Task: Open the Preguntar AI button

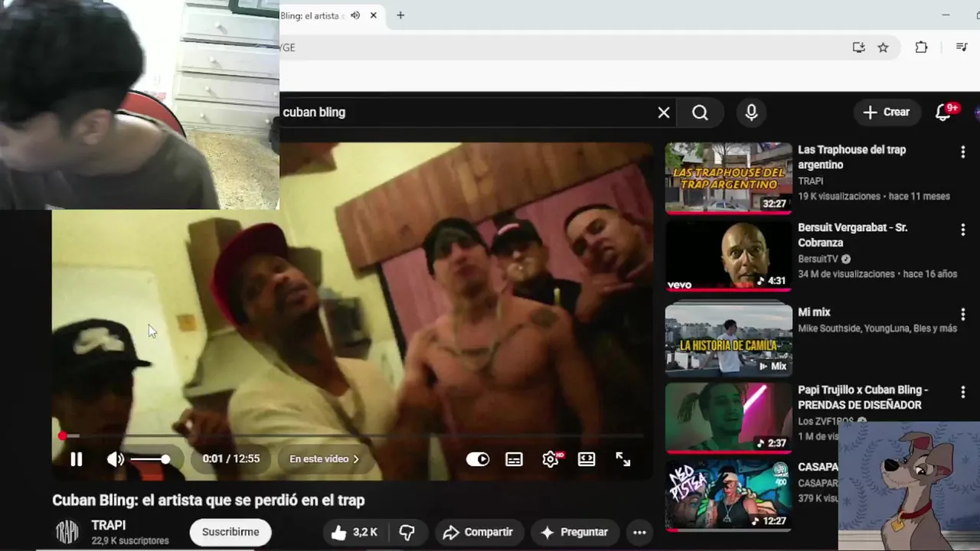Action: pos(575,532)
